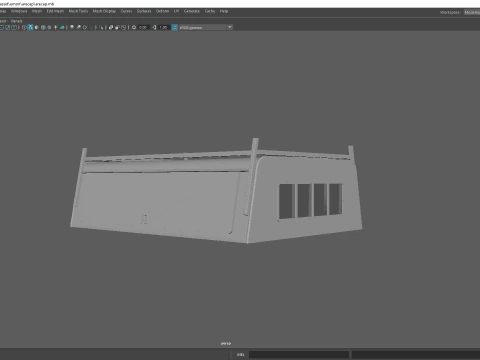The image size is (480, 360).
Task: Click the MEL command line input
Action: click(x=299, y=354)
